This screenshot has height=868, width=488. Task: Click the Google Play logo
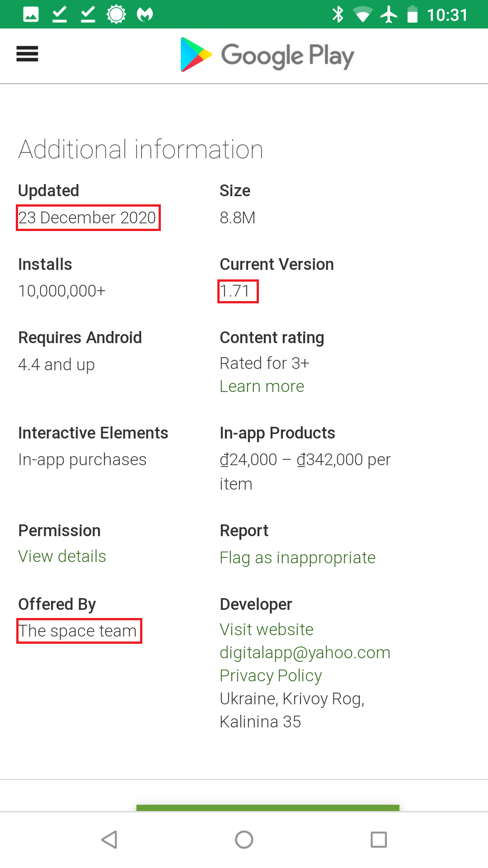[267, 55]
